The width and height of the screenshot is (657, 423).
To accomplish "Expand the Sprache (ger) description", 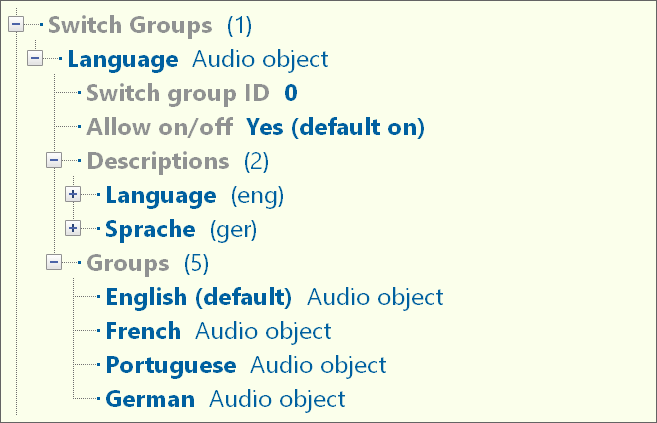I will (x=73, y=229).
